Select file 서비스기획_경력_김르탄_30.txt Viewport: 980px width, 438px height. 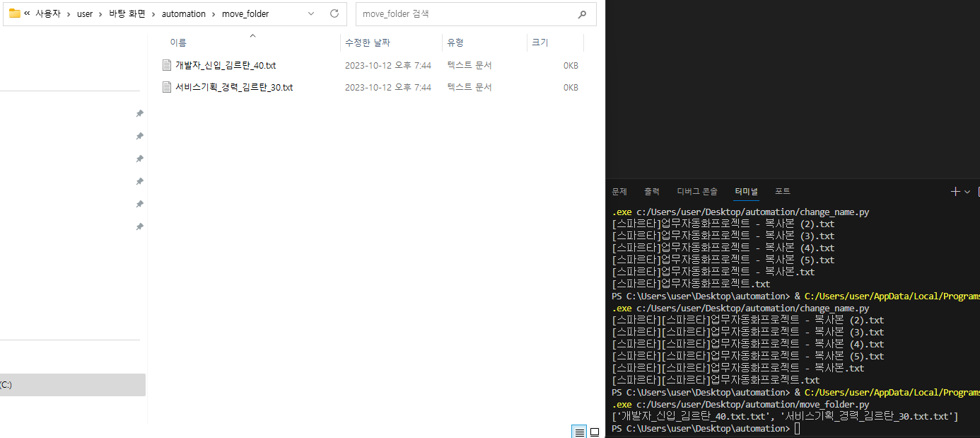(234, 87)
